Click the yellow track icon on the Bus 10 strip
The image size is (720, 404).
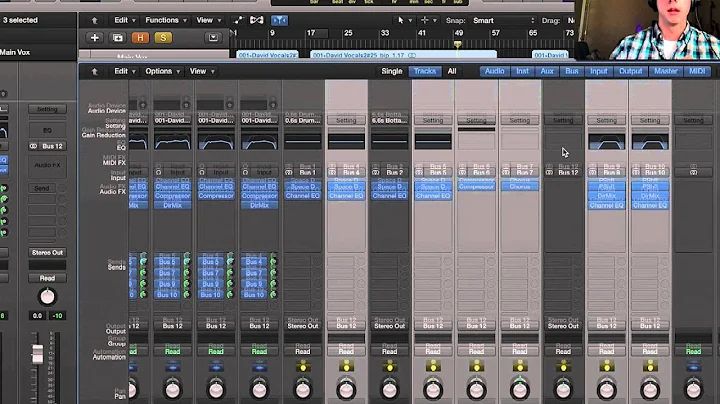pos(650,366)
